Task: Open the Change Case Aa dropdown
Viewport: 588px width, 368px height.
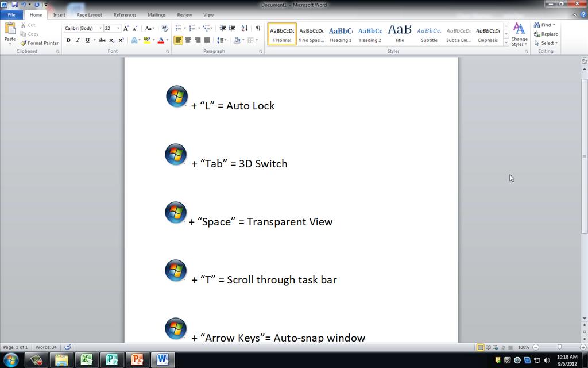Action: click(x=150, y=28)
